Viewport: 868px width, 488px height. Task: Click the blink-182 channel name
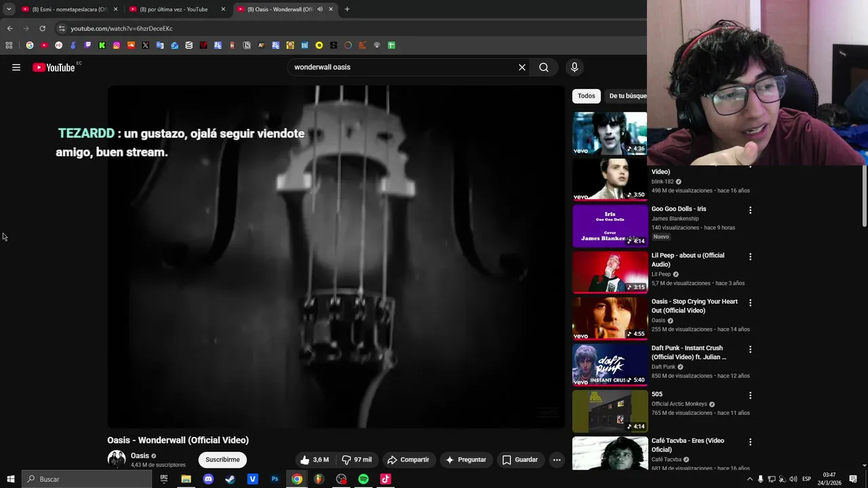[663, 182]
